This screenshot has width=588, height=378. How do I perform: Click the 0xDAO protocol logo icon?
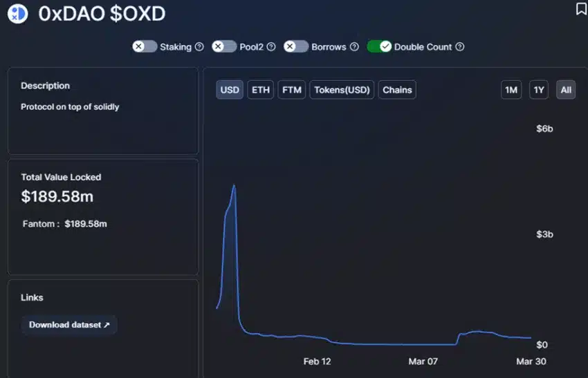pyautogui.click(x=17, y=14)
